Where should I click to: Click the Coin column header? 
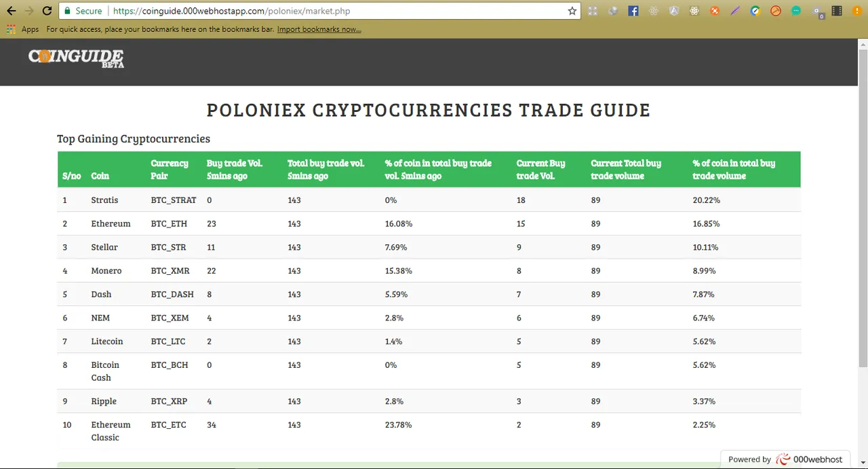100,176
